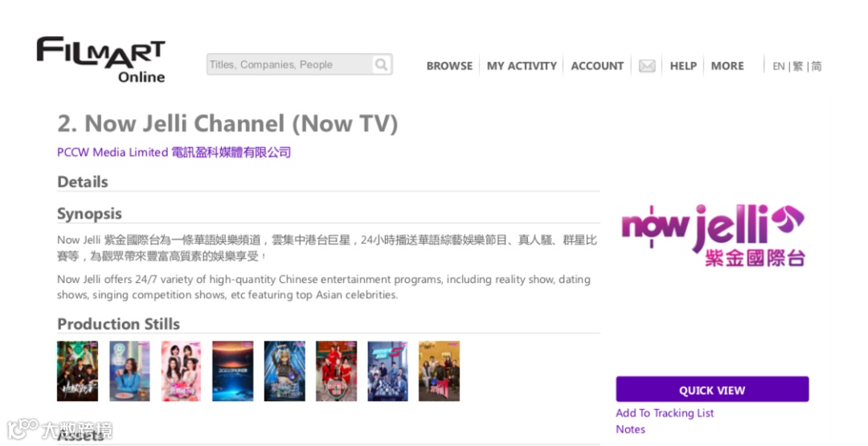Click the HELP menu item
The image size is (868, 446).
[683, 66]
